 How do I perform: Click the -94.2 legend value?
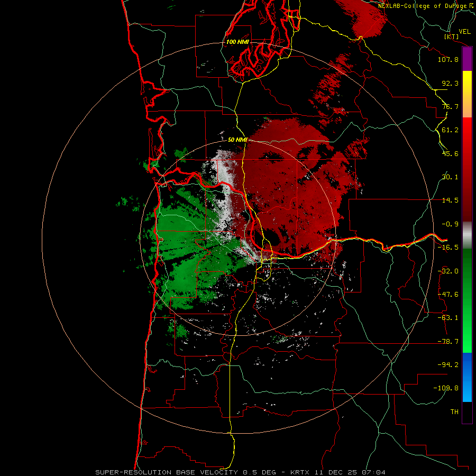tap(448, 365)
